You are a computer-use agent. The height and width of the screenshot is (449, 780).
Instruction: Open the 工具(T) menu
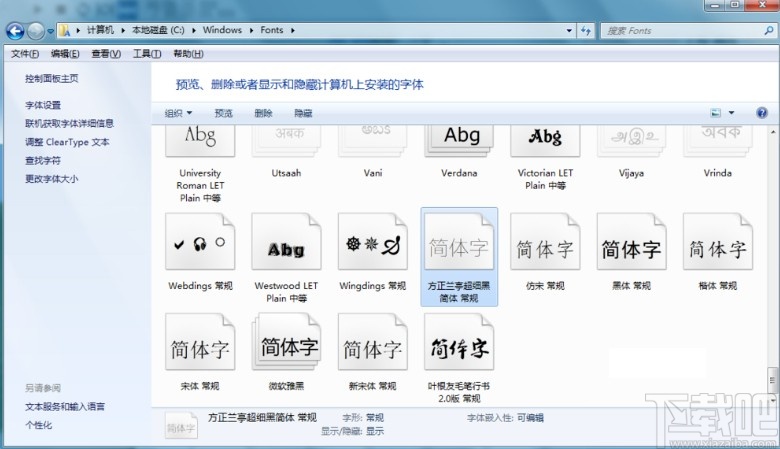click(147, 54)
